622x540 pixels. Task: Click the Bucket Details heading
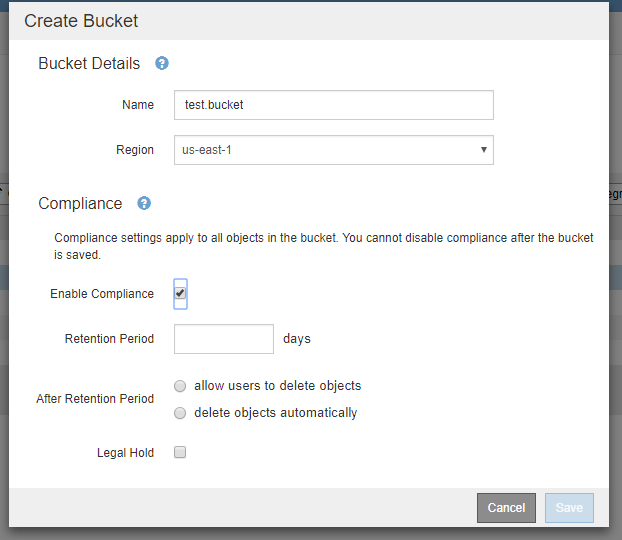89,63
